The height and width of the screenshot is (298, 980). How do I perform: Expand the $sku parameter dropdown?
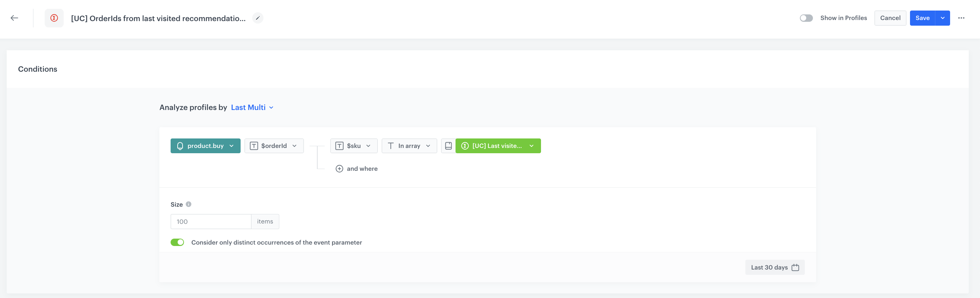click(x=354, y=146)
